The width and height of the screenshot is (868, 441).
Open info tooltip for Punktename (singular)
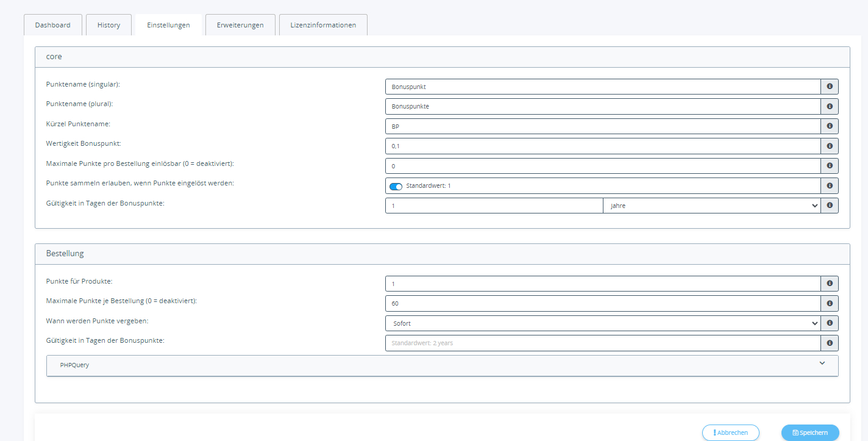[830, 86]
